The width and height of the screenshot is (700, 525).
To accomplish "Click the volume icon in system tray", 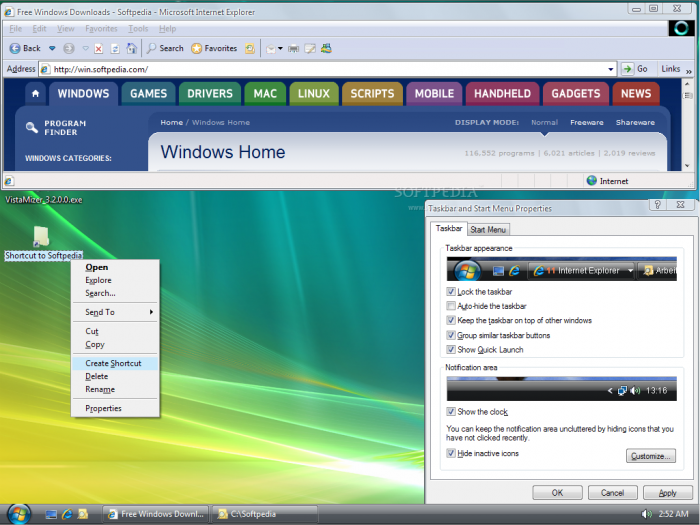I will tap(646, 514).
